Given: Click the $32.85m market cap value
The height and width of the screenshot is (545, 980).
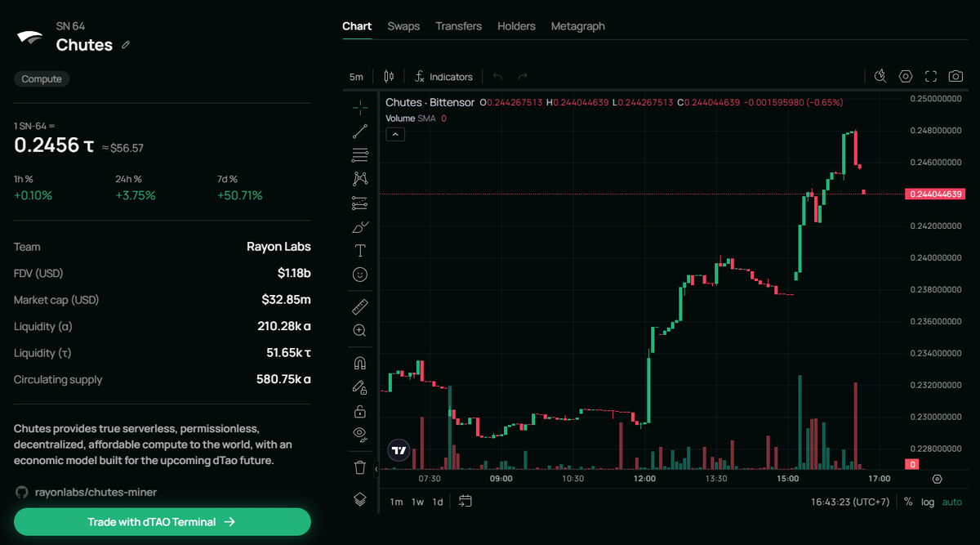Looking at the screenshot, I should click(x=286, y=300).
